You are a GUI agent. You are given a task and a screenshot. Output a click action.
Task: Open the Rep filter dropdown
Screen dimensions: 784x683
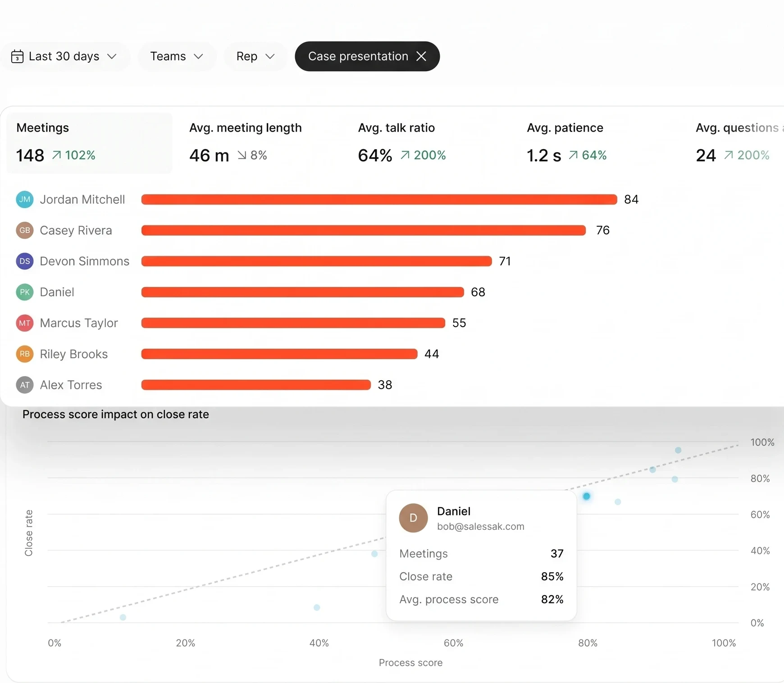(255, 56)
